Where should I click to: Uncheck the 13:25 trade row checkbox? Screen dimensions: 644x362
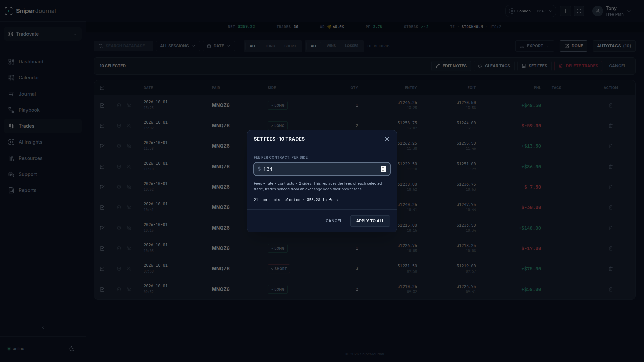102,105
